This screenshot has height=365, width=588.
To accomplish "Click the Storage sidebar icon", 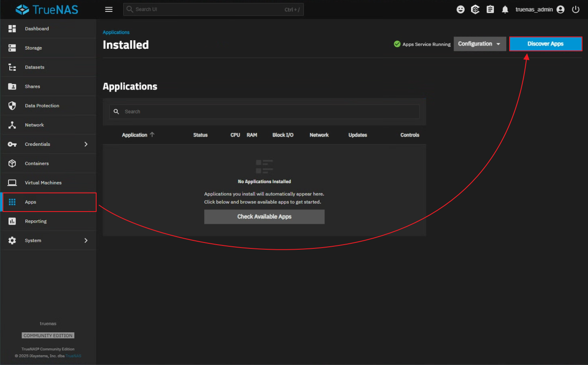I will tap(12, 48).
